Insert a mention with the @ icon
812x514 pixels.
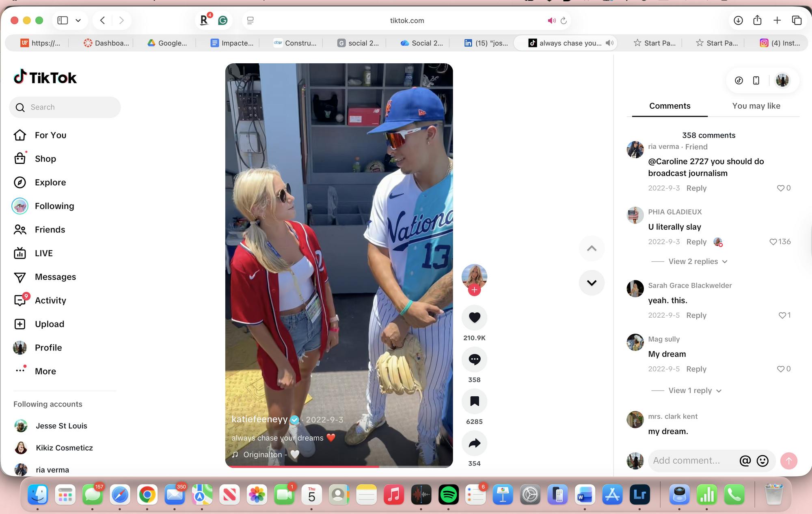click(x=745, y=461)
